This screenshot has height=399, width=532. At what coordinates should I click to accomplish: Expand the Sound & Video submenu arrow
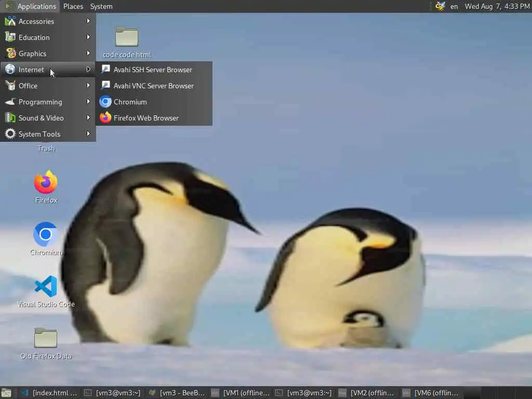click(x=88, y=118)
